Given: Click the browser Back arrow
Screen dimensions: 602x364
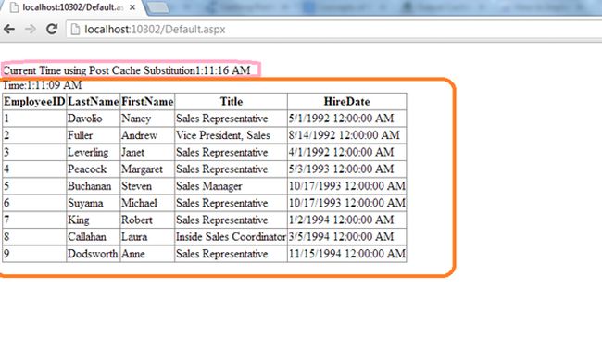Looking at the screenshot, I should [9, 29].
